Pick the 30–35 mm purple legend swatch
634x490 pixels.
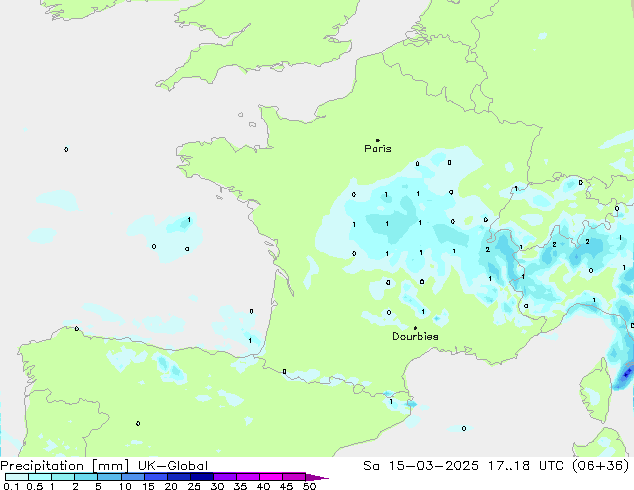click(x=224, y=477)
